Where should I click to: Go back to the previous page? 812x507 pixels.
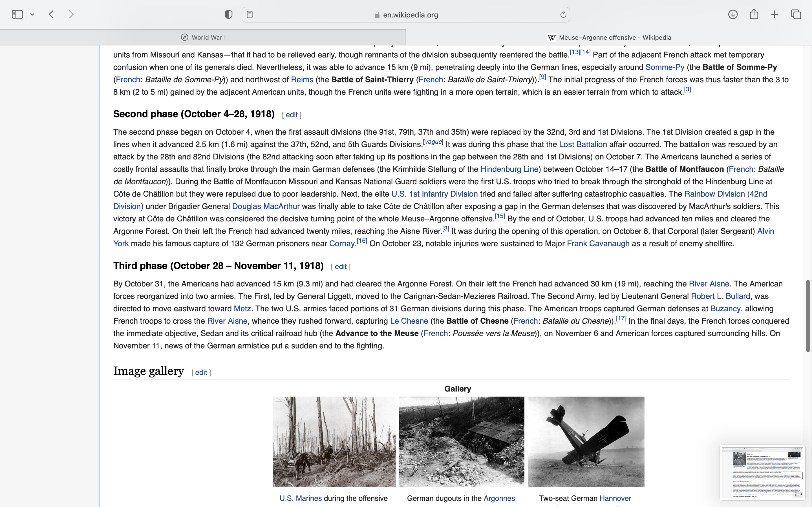(x=51, y=14)
